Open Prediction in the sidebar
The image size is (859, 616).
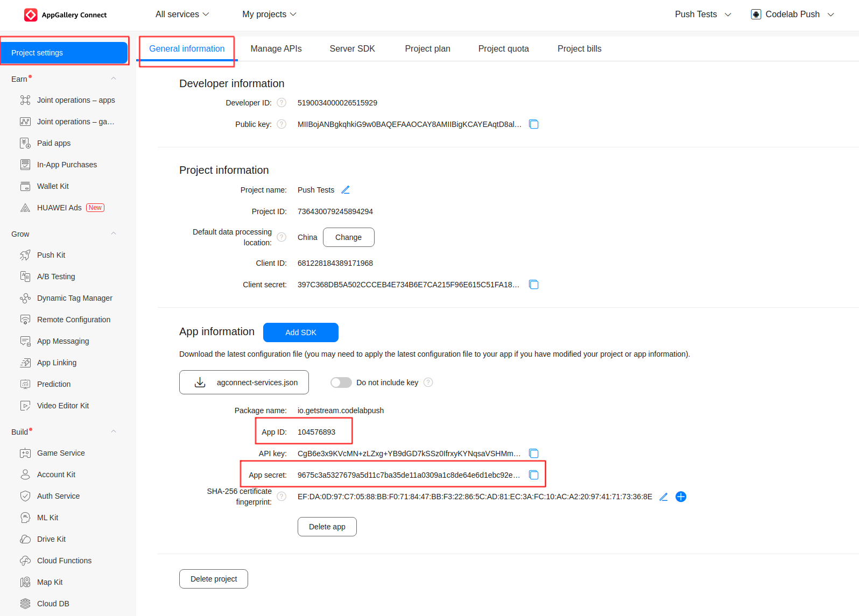click(x=54, y=384)
